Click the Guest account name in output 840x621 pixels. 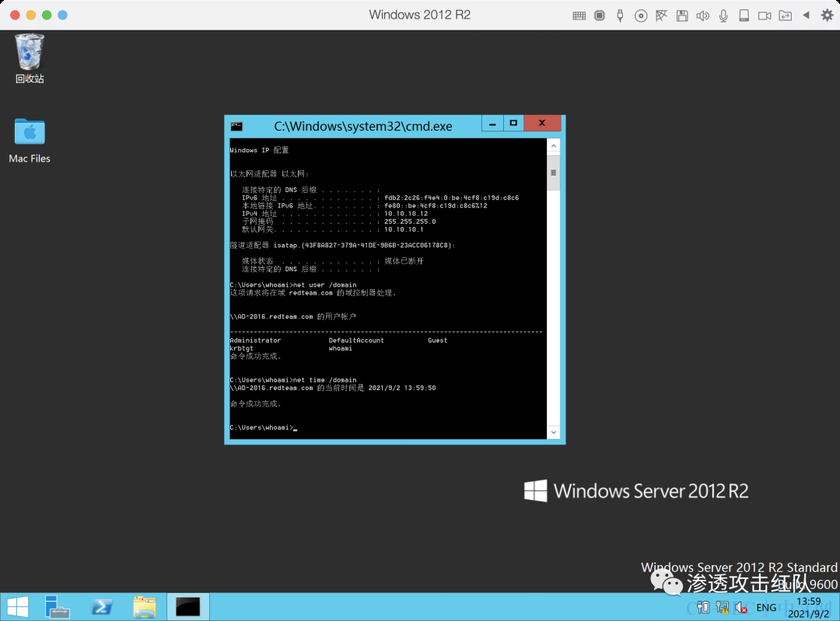(437, 340)
